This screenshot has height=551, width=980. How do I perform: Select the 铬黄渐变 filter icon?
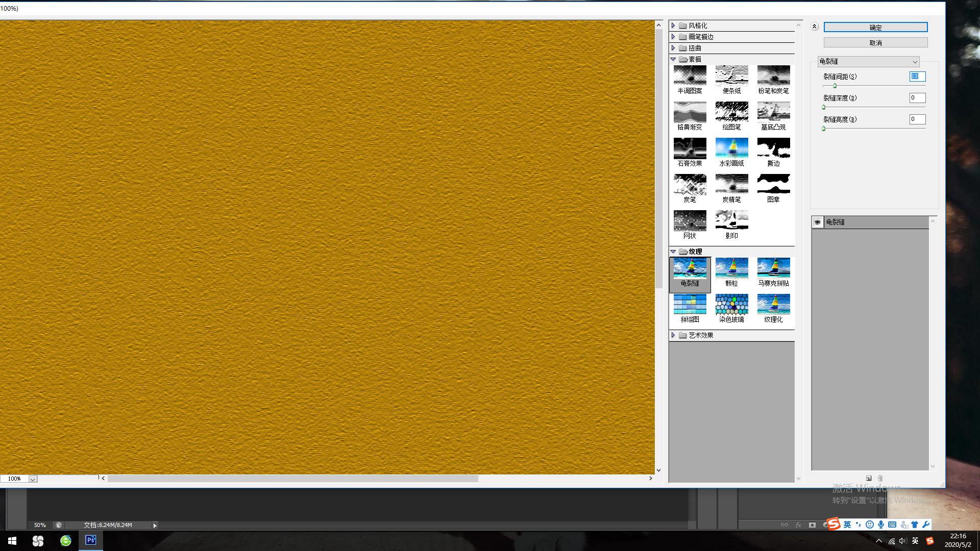(x=690, y=112)
